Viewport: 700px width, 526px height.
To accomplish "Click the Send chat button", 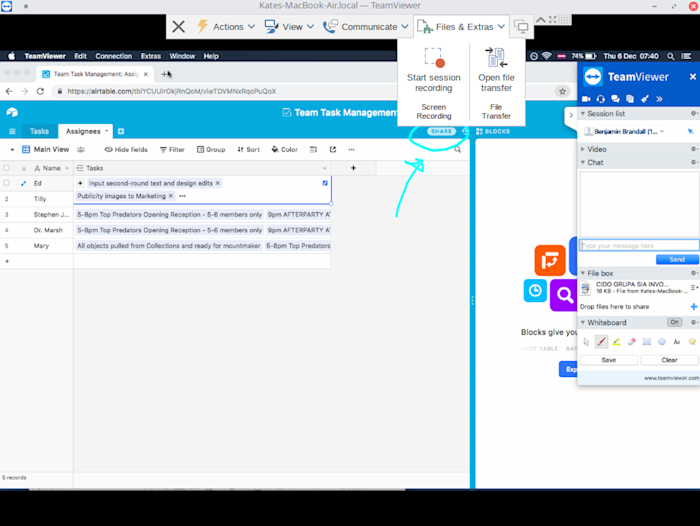I will [x=677, y=259].
